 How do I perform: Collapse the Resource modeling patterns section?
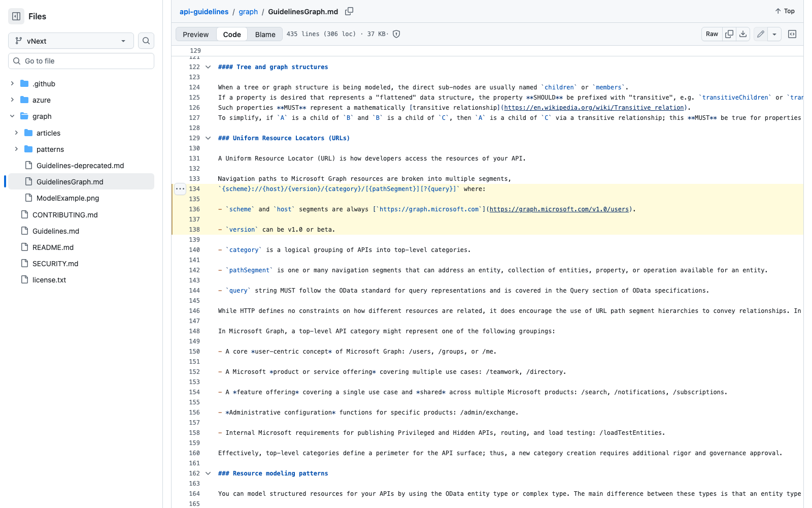[208, 473]
